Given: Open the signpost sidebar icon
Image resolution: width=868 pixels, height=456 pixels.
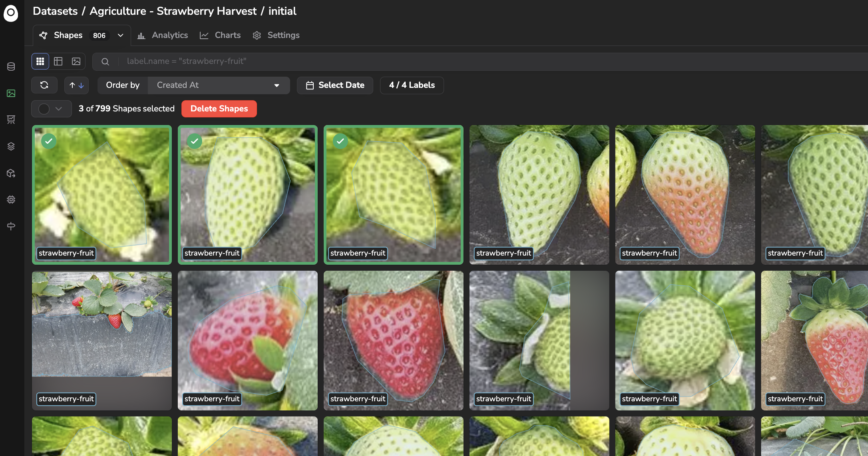Looking at the screenshot, I should click(x=11, y=226).
